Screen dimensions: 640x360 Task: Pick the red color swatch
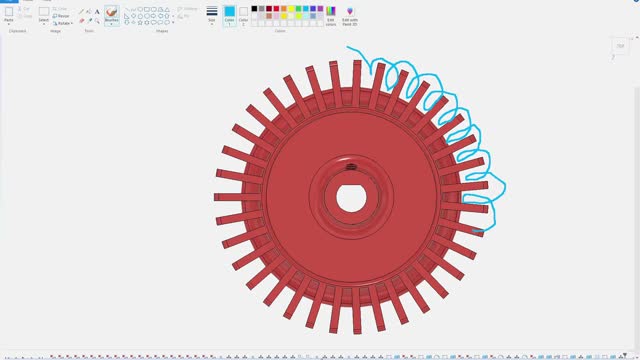tap(276, 9)
